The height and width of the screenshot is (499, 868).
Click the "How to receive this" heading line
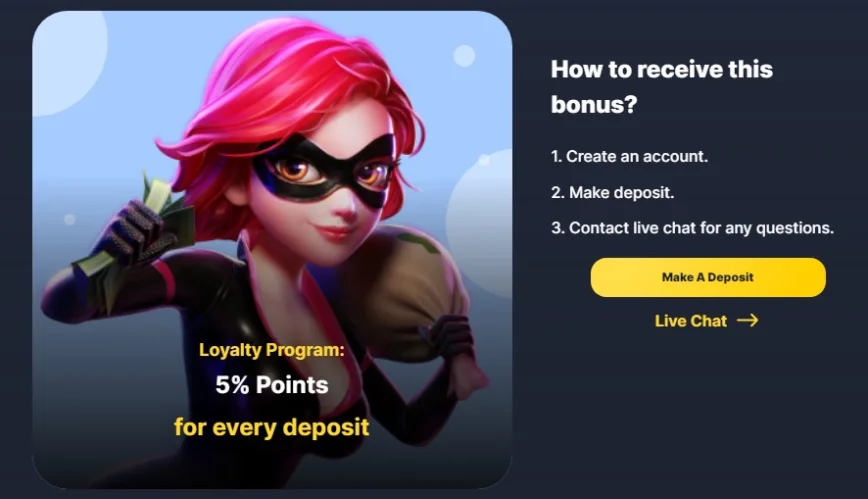pyautogui.click(x=662, y=70)
